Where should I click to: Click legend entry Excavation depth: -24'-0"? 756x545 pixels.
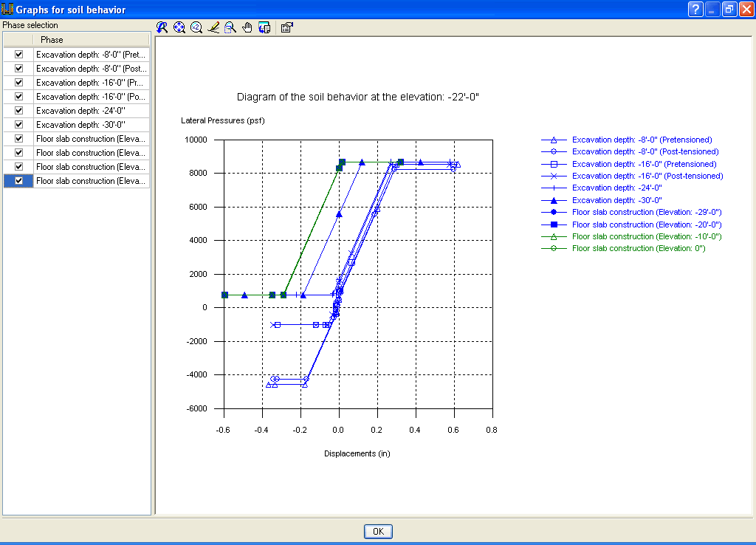click(x=616, y=188)
